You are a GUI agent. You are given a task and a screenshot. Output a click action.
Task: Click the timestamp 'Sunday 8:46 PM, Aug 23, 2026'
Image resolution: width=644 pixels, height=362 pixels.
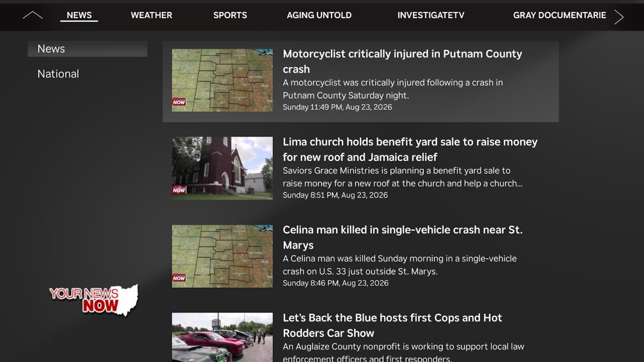335,283
